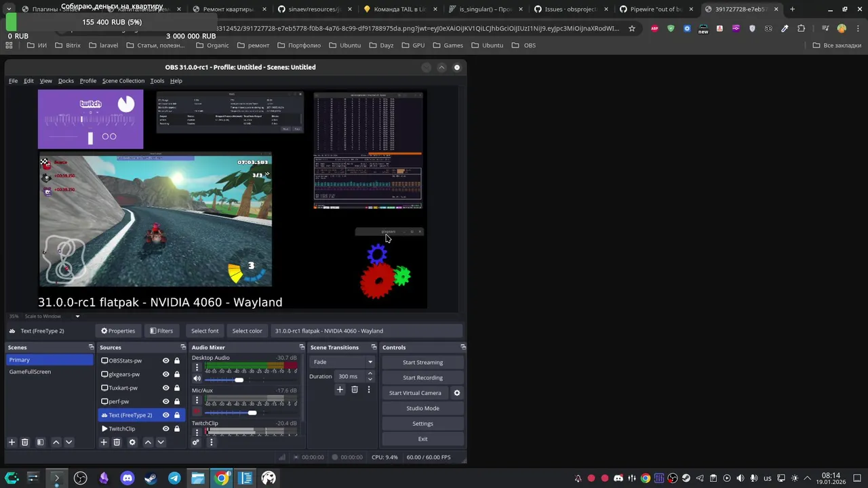Switch to Issues · obsproject tab
This screenshot has width=868, height=488.
point(568,9)
